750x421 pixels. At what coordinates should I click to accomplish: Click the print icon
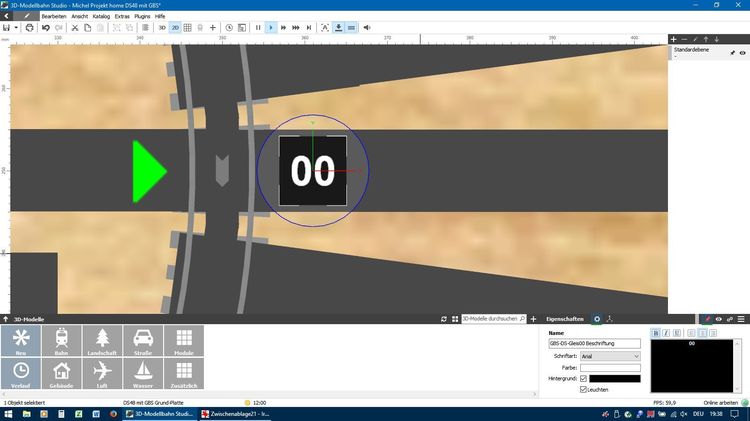pos(30,28)
